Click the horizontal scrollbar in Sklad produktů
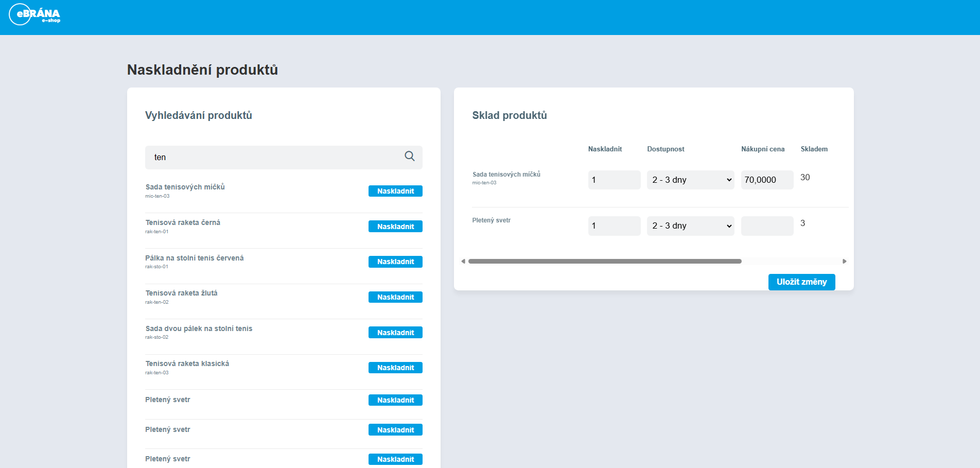This screenshot has height=468, width=980. pyautogui.click(x=604, y=262)
